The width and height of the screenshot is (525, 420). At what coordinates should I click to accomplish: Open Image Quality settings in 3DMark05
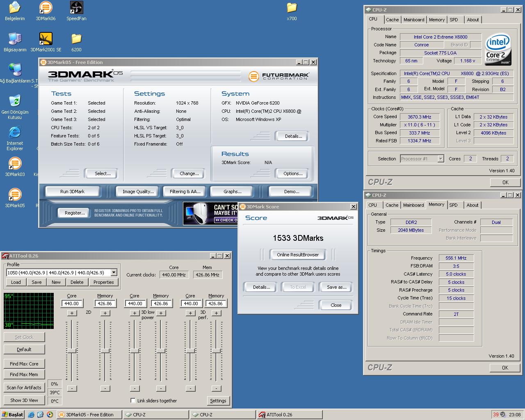(138, 192)
